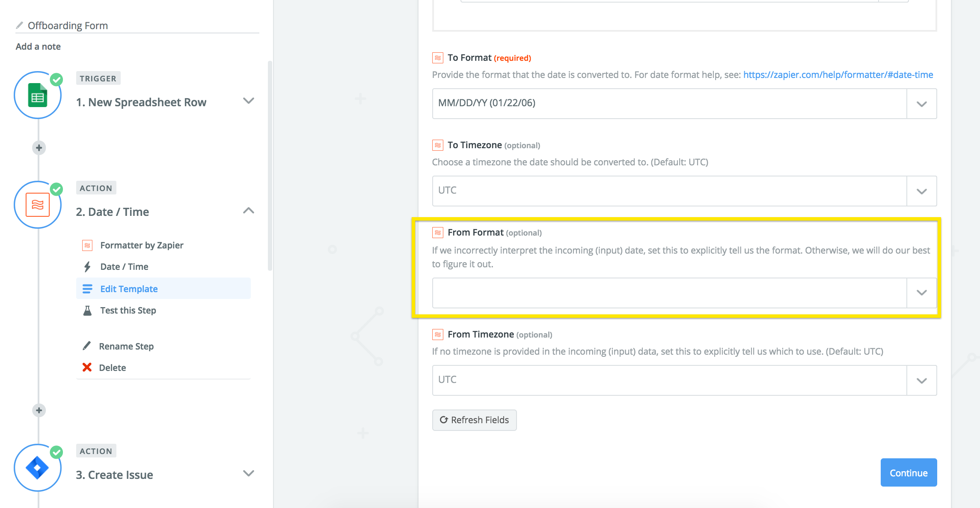Click the formatter icon beside From Timezone
Viewport: 980px width, 508px height.
tap(437, 334)
